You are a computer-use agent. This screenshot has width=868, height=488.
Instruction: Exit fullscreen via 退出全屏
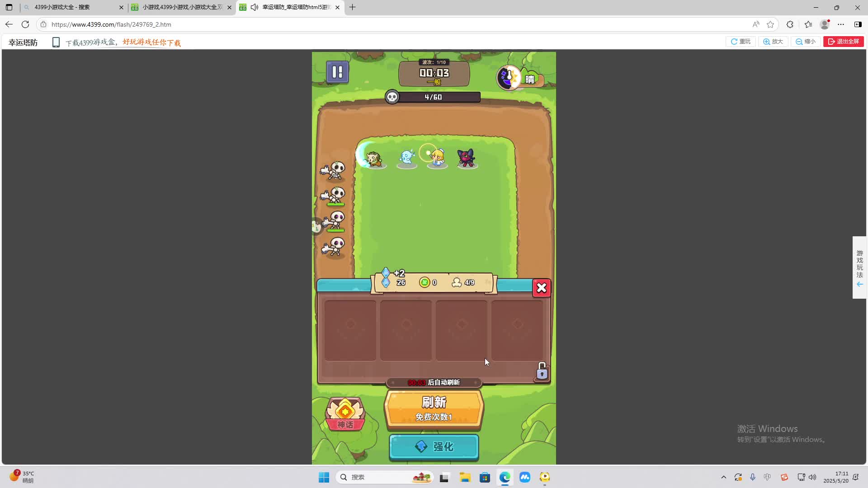coord(844,42)
